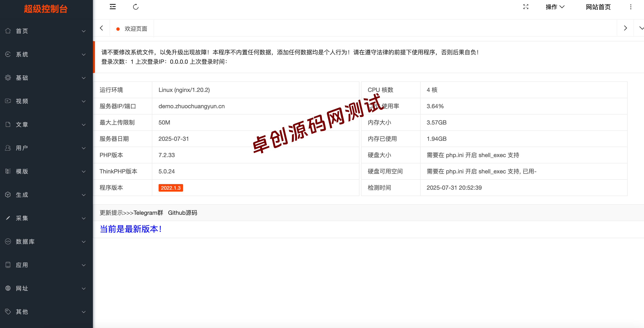Viewport: 644px width, 328px height.
Task: Click the document icon beside 文章
Action: pos(8,124)
